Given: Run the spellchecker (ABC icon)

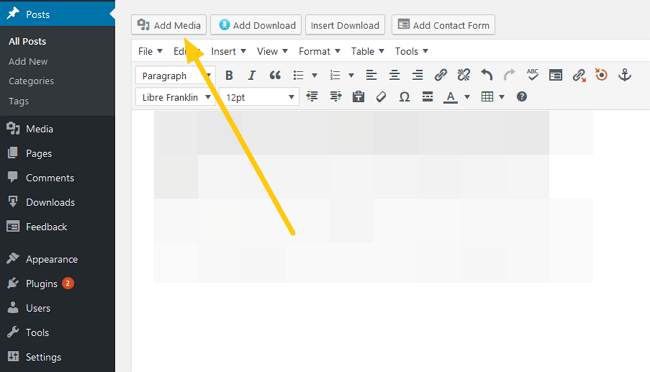Looking at the screenshot, I should 532,75.
